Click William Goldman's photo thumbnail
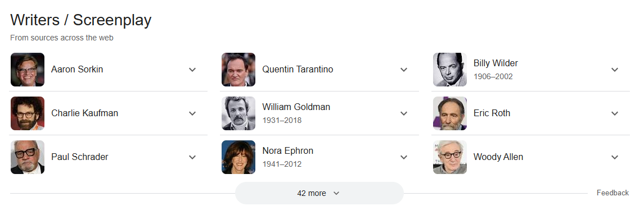The height and width of the screenshot is (215, 644). tap(238, 113)
